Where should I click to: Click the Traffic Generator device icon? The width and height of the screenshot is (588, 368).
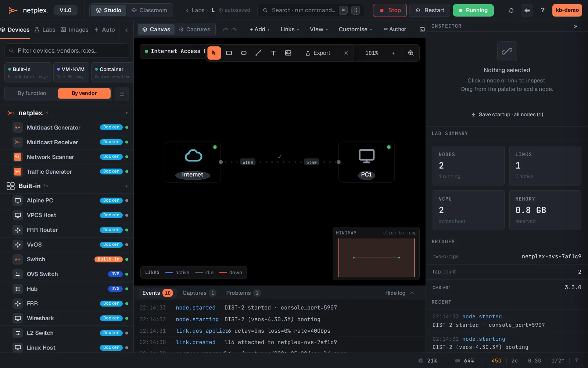[x=17, y=171]
